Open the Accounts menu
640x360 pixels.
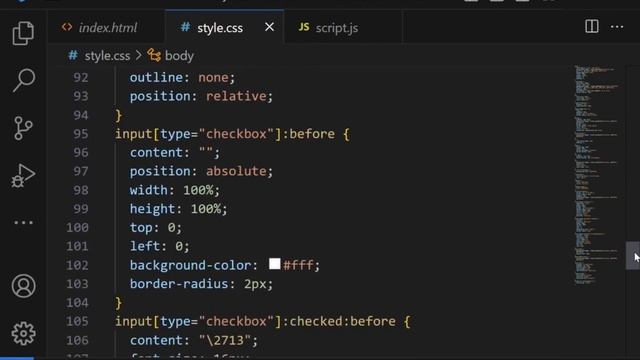(23, 286)
